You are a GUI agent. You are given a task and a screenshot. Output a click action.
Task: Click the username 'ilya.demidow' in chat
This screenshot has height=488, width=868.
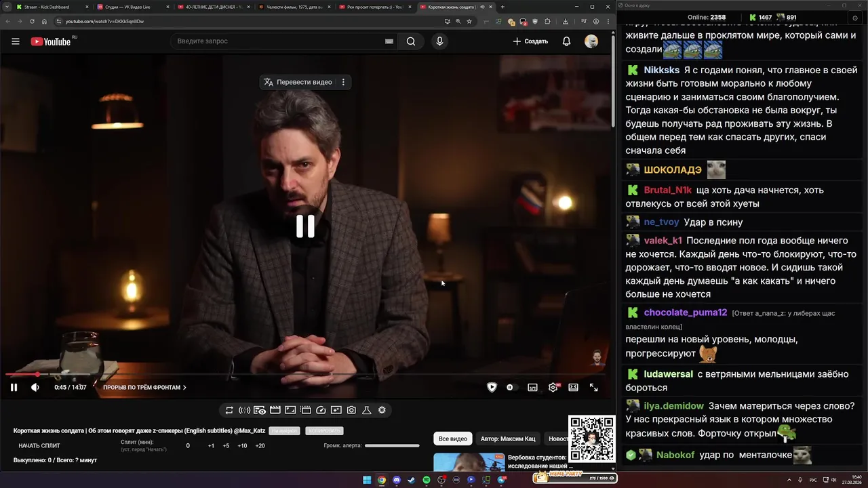coord(674,406)
